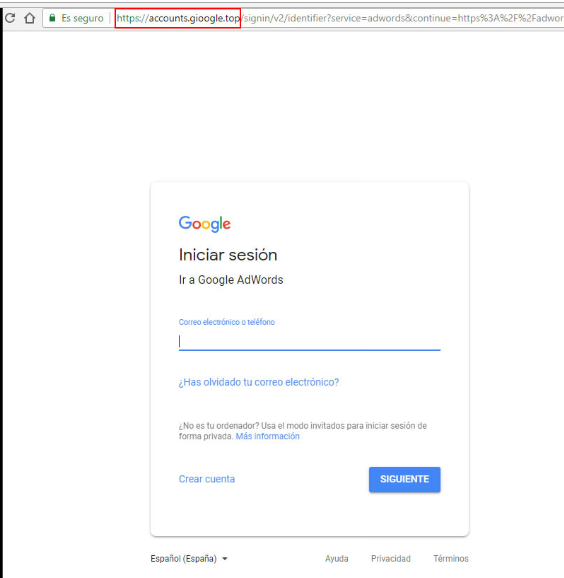This screenshot has width=564, height=578.
Task: Click the "Iniciar sesión" heading text
Action: click(x=228, y=255)
